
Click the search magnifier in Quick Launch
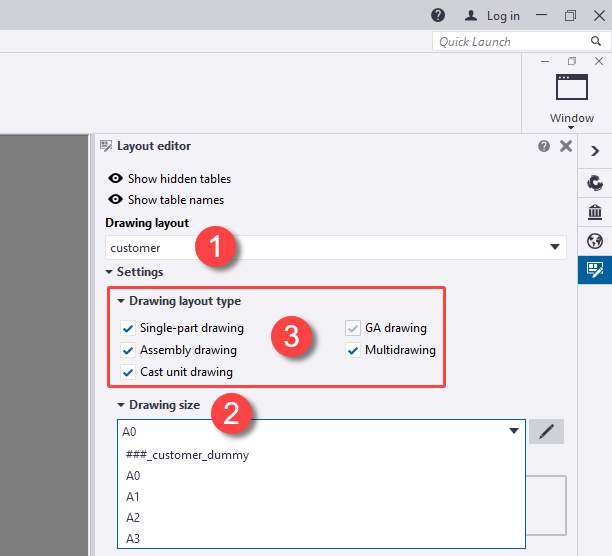[x=595, y=42]
